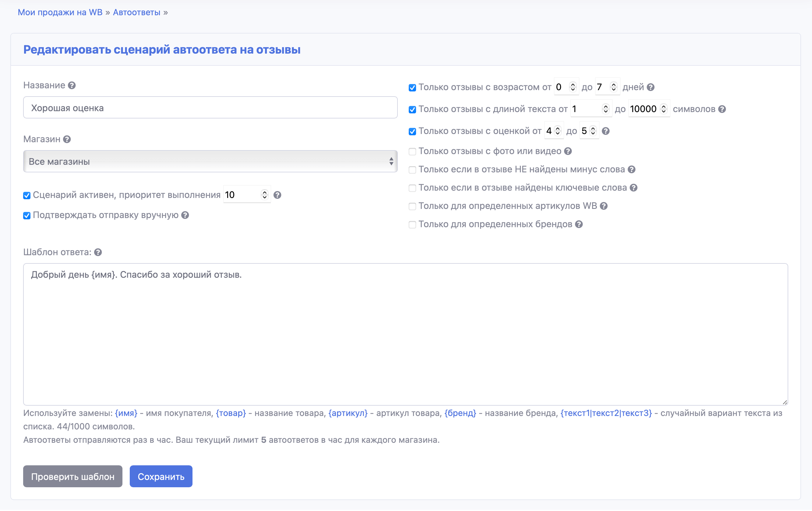Open Мои продажи на WB breadcrumb
The width and height of the screenshot is (812, 511).
click(x=60, y=12)
